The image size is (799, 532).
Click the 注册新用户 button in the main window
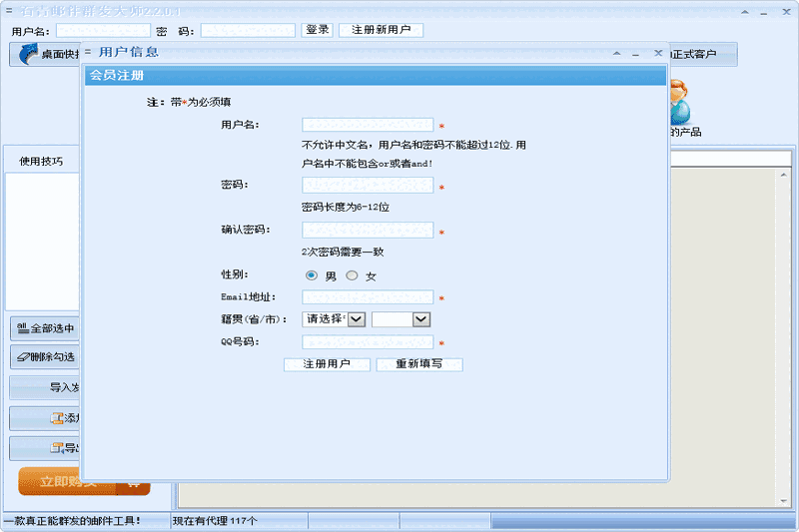(381, 30)
